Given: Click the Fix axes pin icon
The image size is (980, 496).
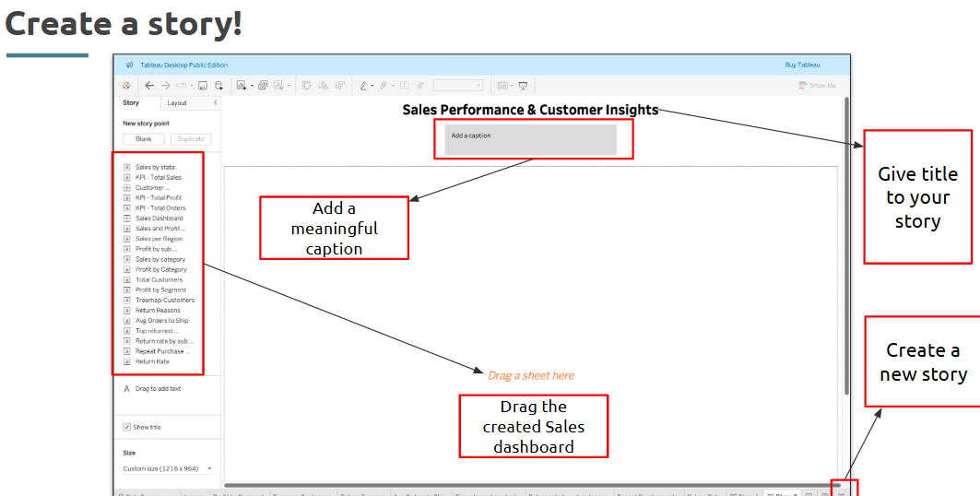Looking at the screenshot, I should 420,86.
